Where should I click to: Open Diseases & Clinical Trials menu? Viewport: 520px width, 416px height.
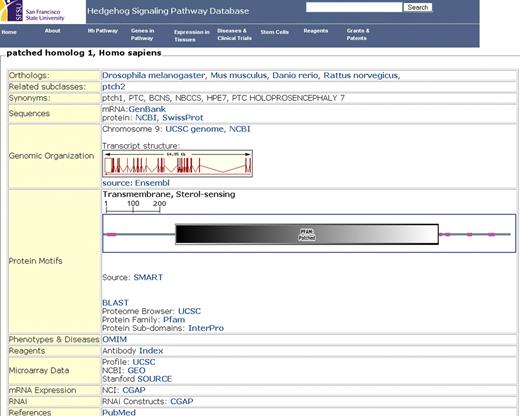234,34
